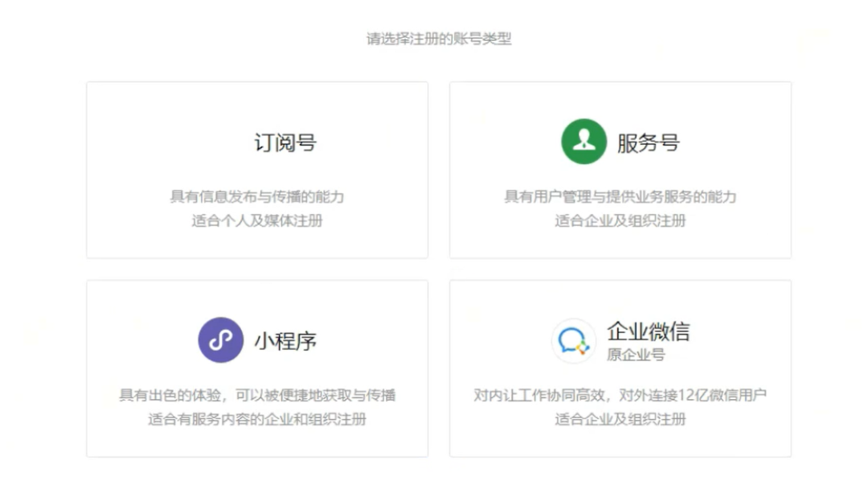Select the 订阅号 account type title
The width and height of the screenshot is (868, 477).
pyautogui.click(x=285, y=143)
